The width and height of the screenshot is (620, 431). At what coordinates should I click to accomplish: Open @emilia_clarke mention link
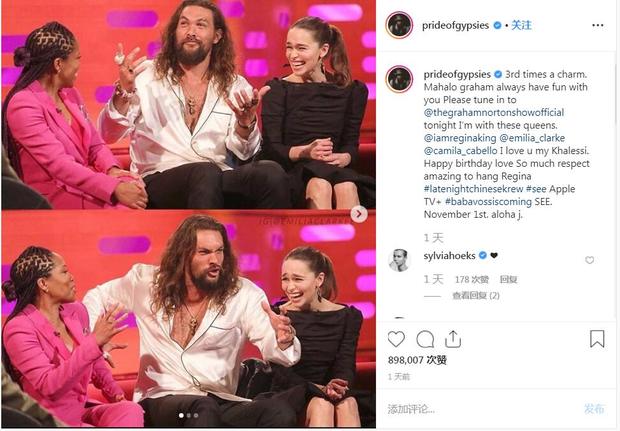click(x=532, y=138)
